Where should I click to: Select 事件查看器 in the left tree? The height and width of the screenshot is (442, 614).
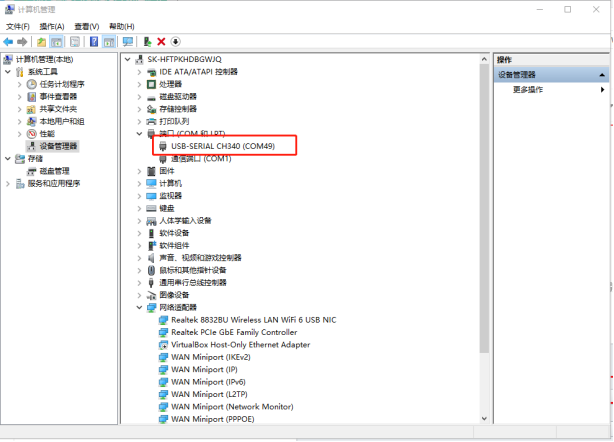tap(58, 97)
